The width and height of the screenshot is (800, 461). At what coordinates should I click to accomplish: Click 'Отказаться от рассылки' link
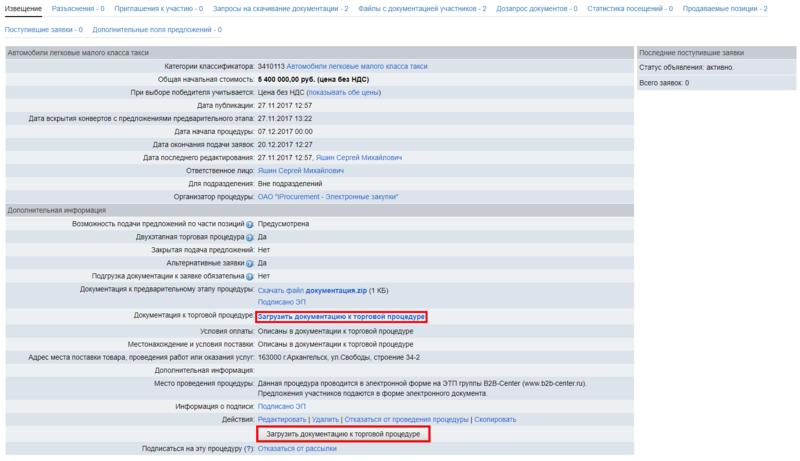pyautogui.click(x=297, y=449)
